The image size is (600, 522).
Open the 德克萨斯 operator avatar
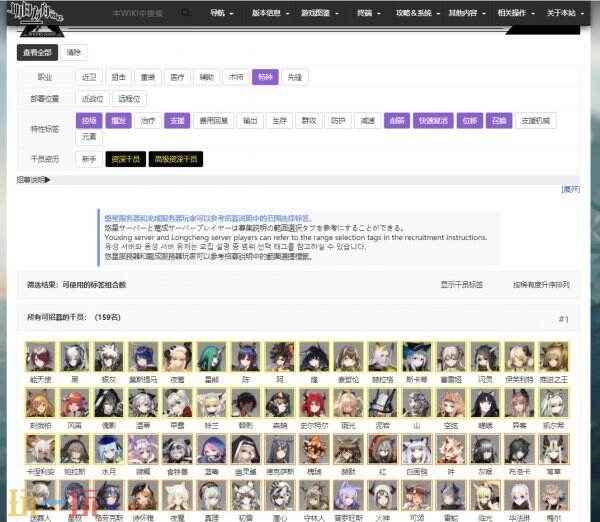(x=280, y=449)
